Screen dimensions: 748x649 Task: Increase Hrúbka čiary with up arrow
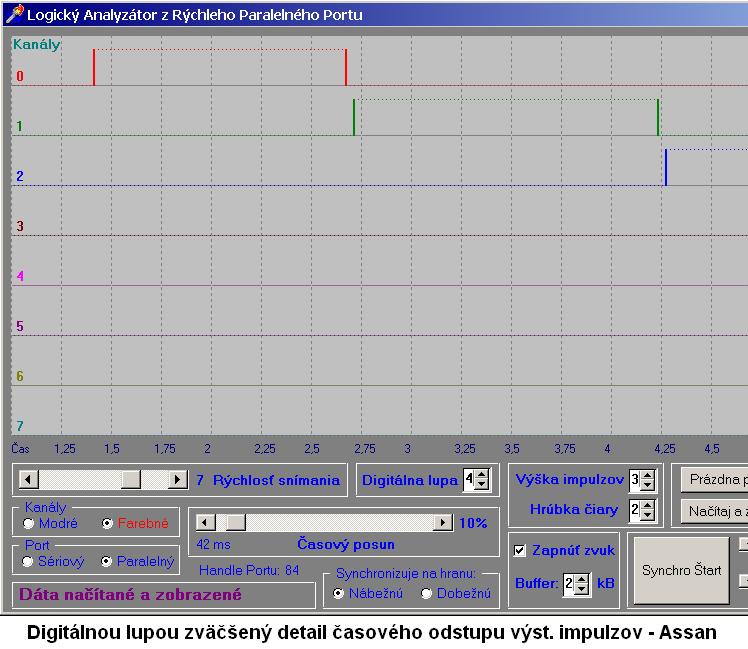pos(646,505)
